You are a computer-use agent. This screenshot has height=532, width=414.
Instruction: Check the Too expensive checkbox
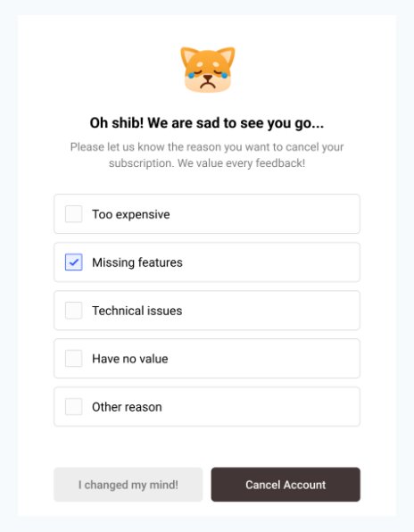73,213
